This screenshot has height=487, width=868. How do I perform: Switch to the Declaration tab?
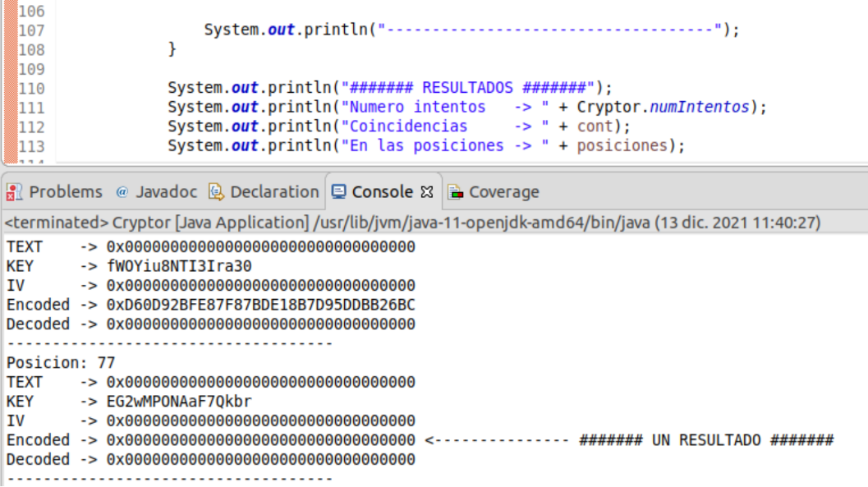[x=274, y=192]
